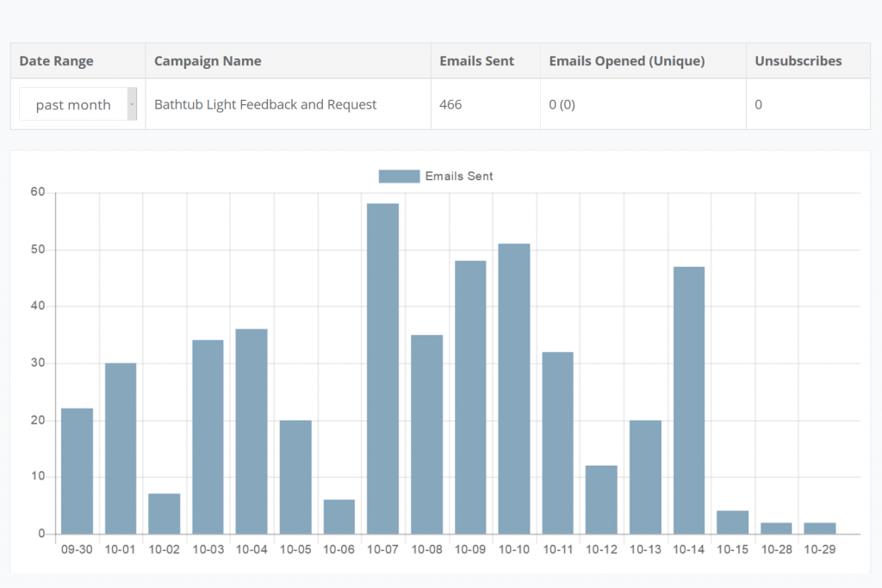The height and width of the screenshot is (588, 882).
Task: Click the bar for 10-01
Action: [121, 449]
